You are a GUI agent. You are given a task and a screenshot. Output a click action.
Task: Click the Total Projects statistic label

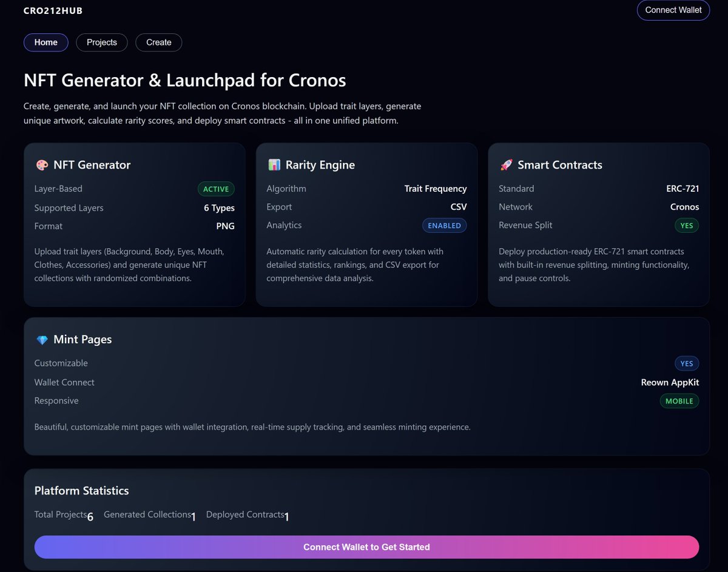click(61, 514)
